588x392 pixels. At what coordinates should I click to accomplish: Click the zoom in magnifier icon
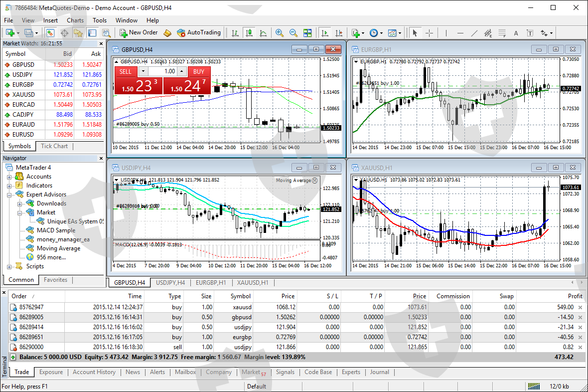point(280,33)
